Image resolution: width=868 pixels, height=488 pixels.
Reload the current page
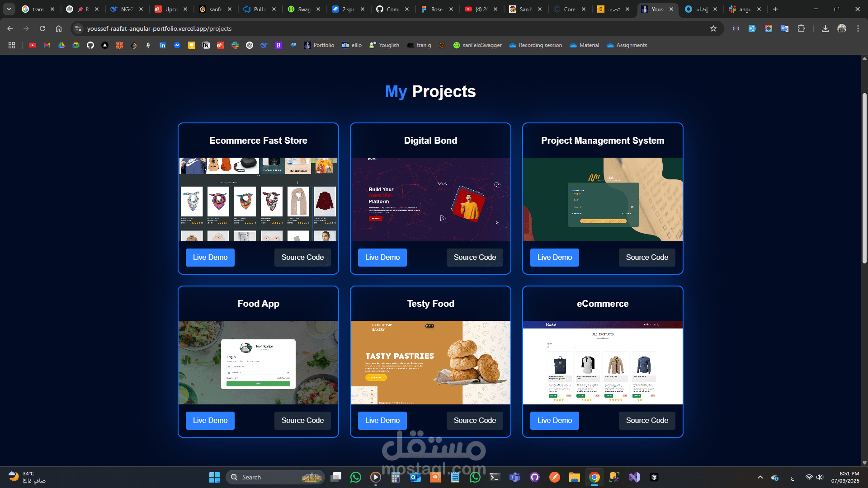pyautogui.click(x=42, y=28)
